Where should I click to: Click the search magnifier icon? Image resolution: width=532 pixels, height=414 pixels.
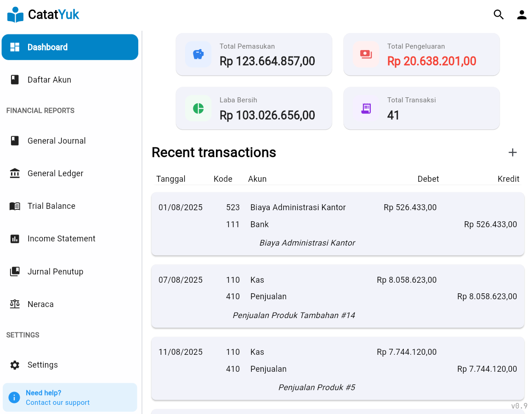click(498, 15)
